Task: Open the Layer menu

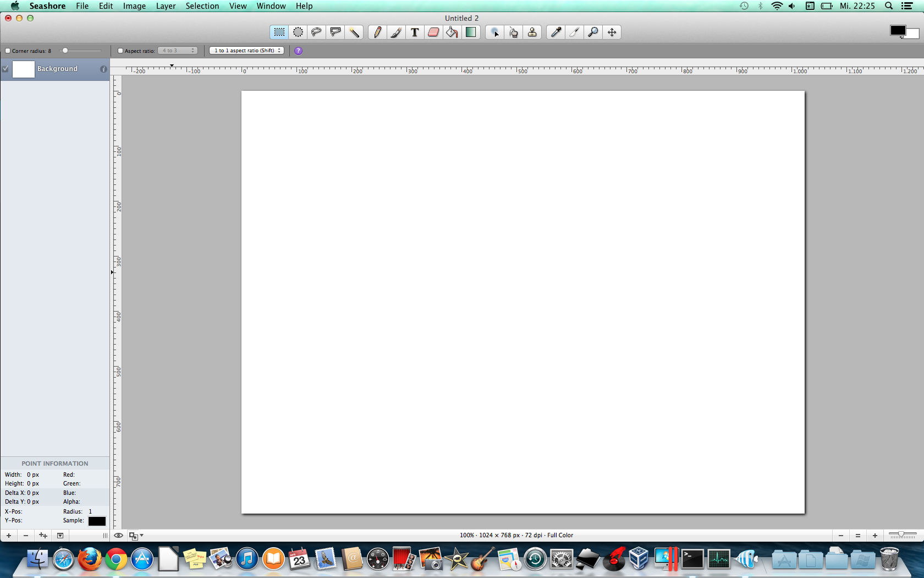Action: pyautogui.click(x=166, y=6)
